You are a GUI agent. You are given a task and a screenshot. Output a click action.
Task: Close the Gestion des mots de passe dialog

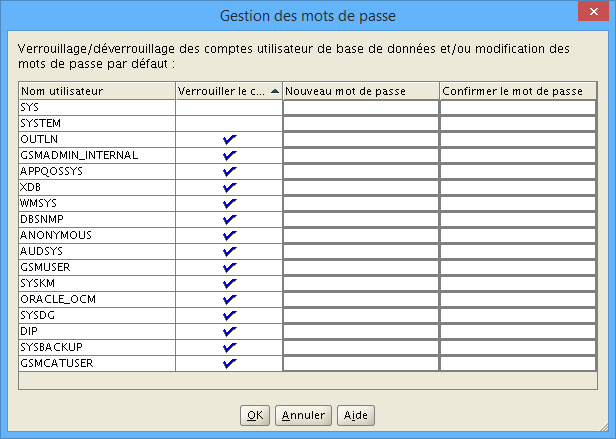click(593, 11)
